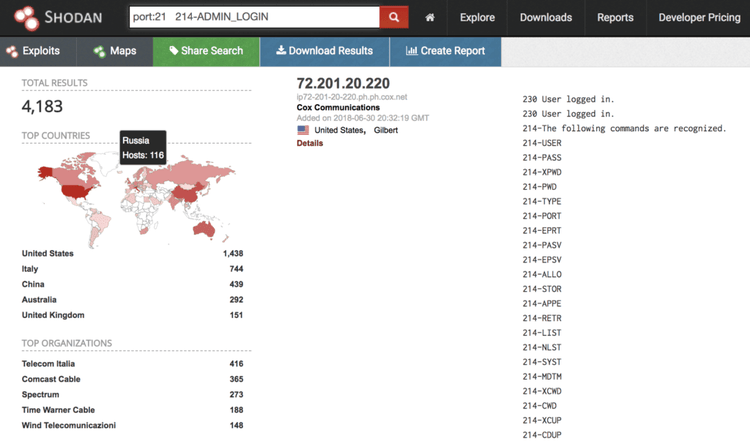This screenshot has height=442, width=750.
Task: Click the United States region on map
Action: coord(72,187)
